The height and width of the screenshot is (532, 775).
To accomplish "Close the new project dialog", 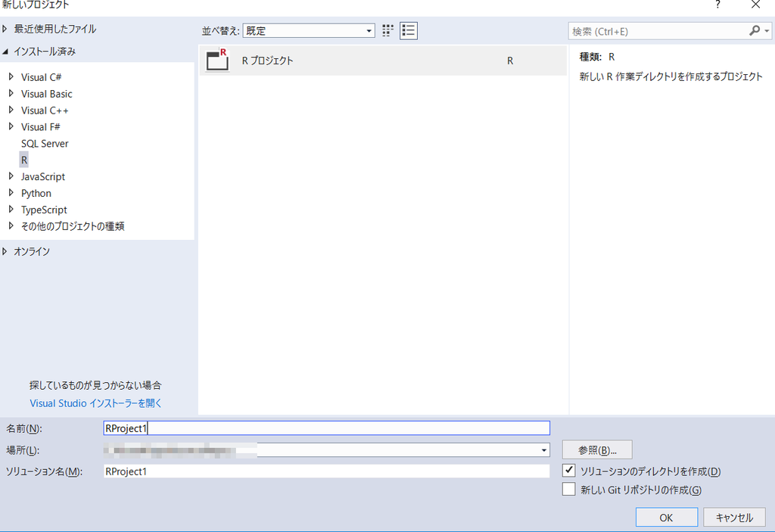I will pos(756,5).
